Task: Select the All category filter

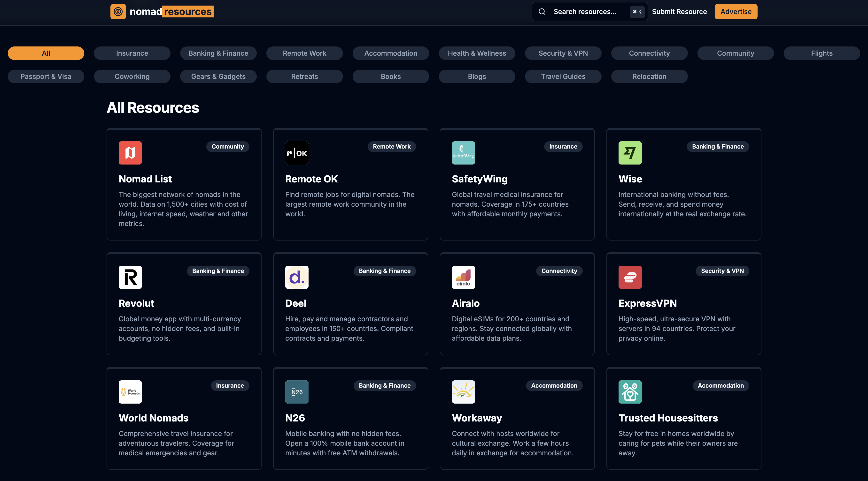Action: click(x=46, y=53)
